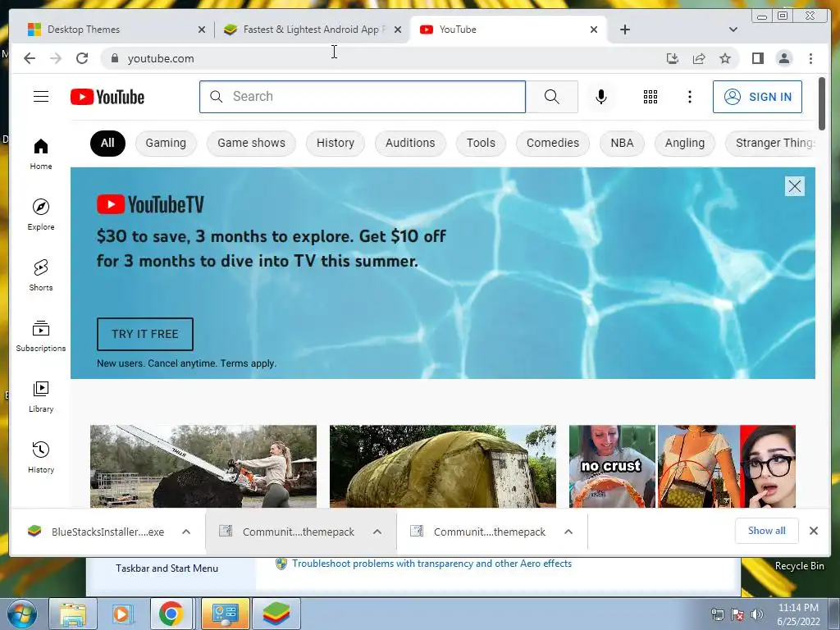
Task: Select the Comedies filter chip
Action: [553, 143]
